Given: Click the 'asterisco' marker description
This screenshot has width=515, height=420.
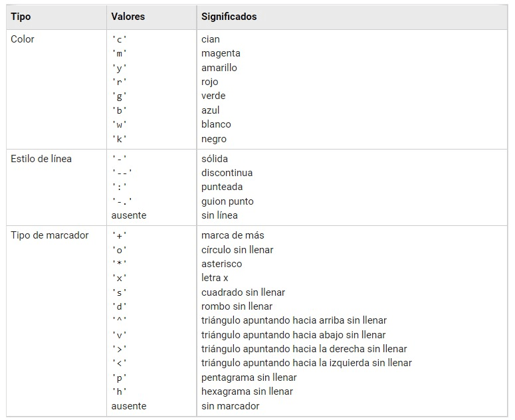Looking at the screenshot, I should pyautogui.click(x=222, y=264).
